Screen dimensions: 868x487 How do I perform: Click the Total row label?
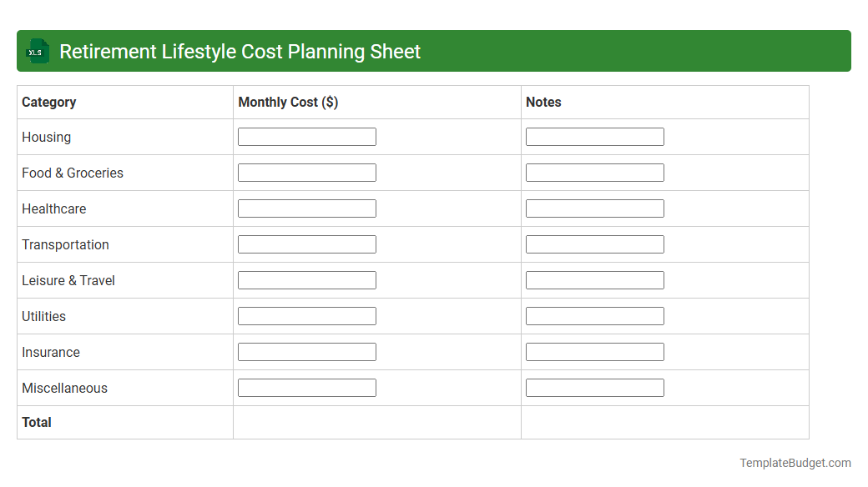tap(37, 422)
